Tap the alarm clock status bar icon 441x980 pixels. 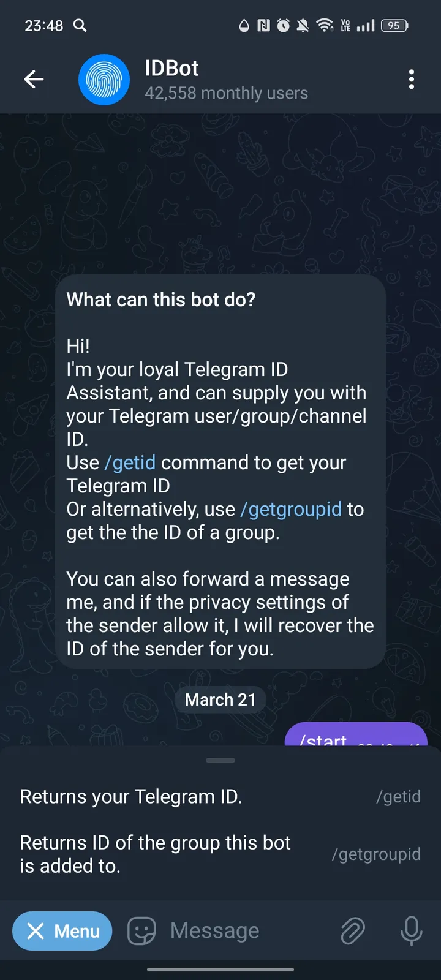pos(282,25)
